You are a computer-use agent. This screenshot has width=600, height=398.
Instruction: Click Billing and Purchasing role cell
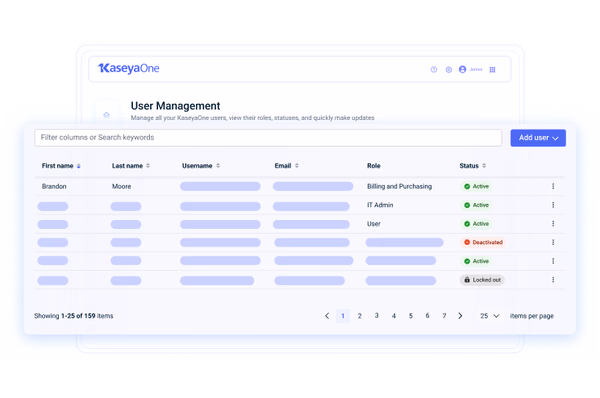(x=399, y=186)
